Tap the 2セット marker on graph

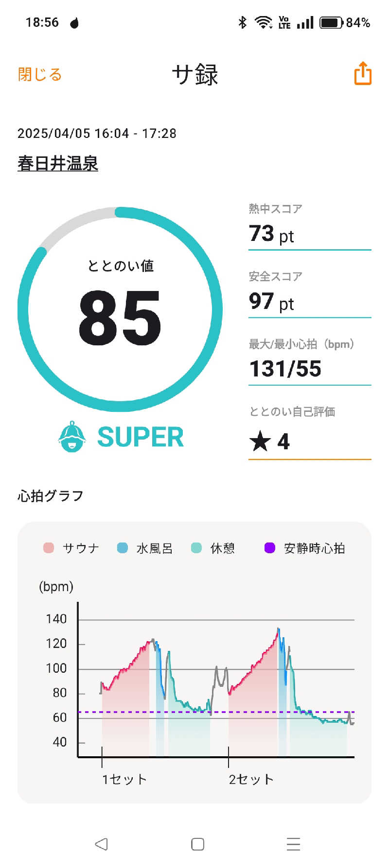pyautogui.click(x=251, y=779)
